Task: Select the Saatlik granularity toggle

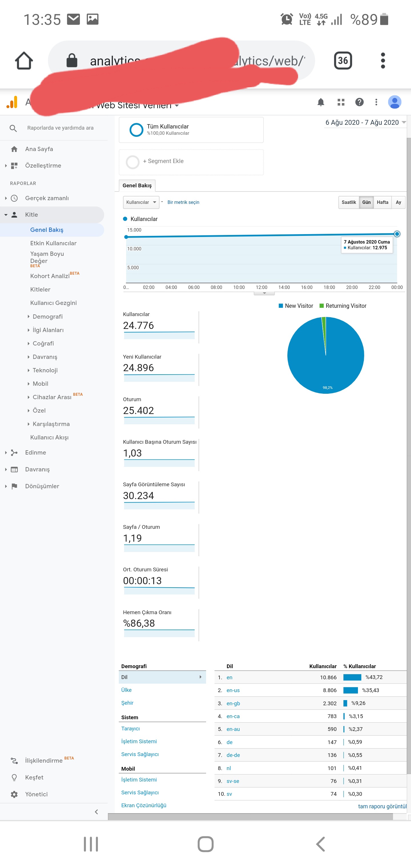Action: click(349, 202)
